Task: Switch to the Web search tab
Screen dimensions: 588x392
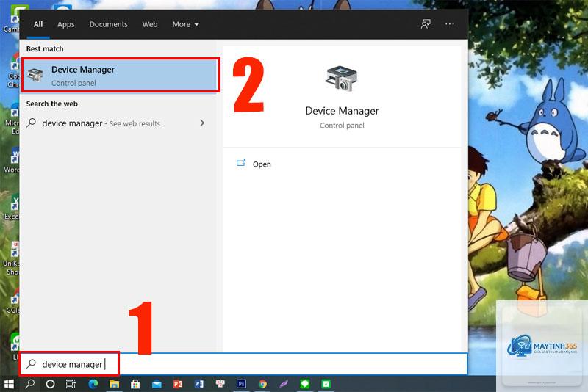Action: point(150,24)
